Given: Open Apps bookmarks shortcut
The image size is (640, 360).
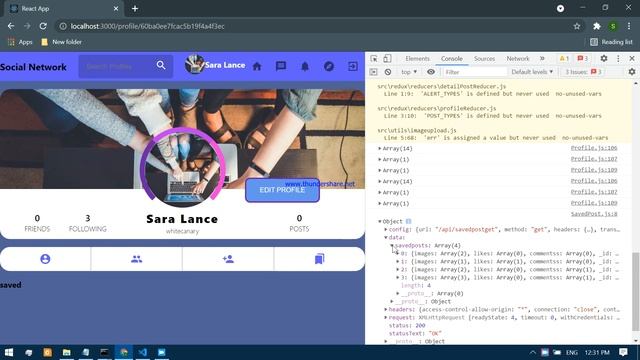Looking at the screenshot, I should click(20, 42).
